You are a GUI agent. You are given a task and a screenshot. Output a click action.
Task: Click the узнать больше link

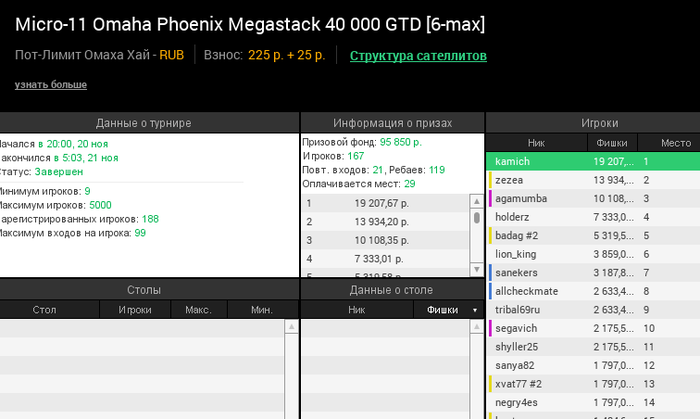coord(50,84)
